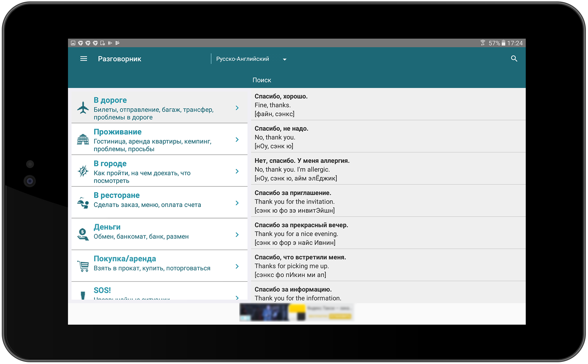Expand the В ресторане category chevron
The image size is (588, 364).
tap(237, 203)
